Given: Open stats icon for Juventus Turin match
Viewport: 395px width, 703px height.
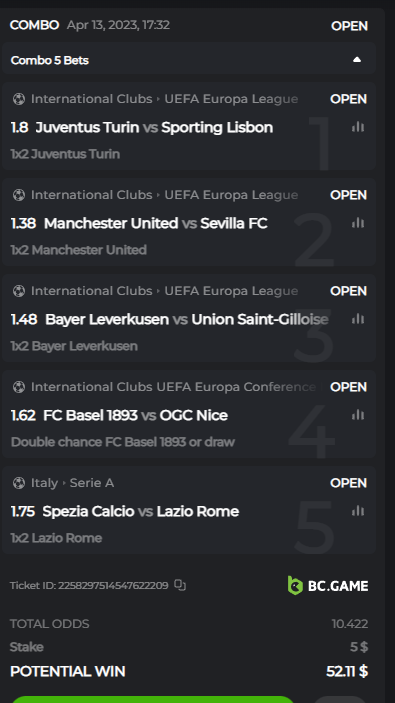Looking at the screenshot, I should click(x=358, y=127).
